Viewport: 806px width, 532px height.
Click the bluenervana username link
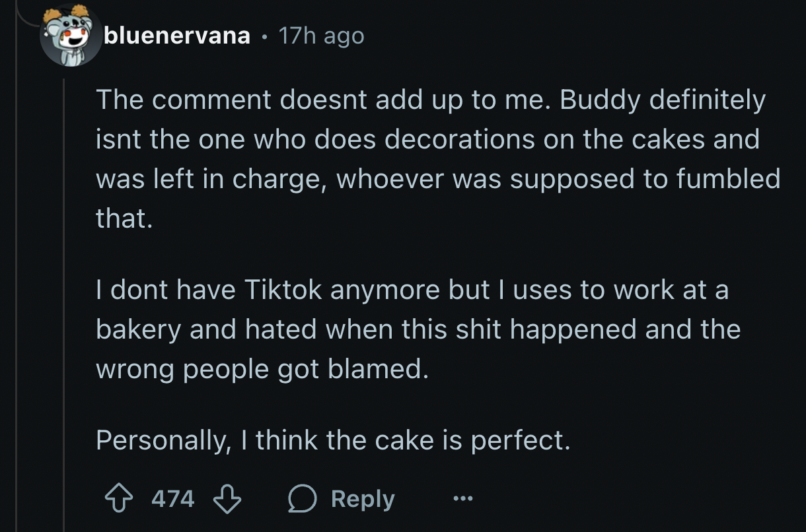click(x=177, y=36)
